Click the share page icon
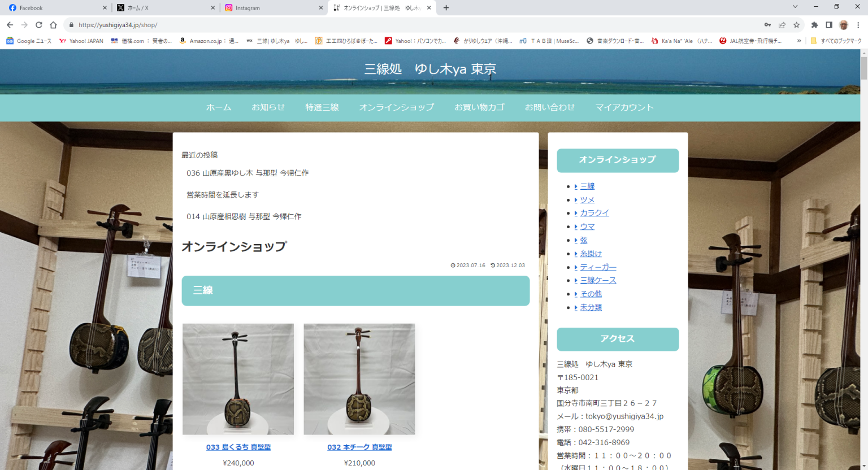This screenshot has height=470, width=868. 782,25
